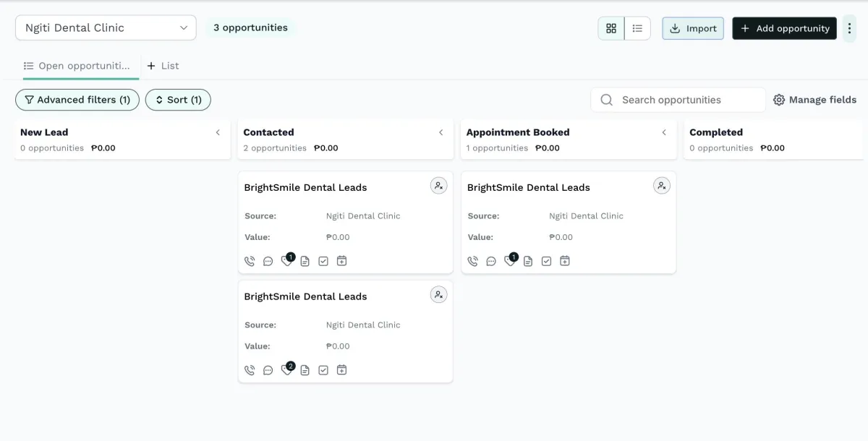Screen dimensions: 868x441
Task: Open calendar on Appointment Booked card
Action: click(x=565, y=261)
